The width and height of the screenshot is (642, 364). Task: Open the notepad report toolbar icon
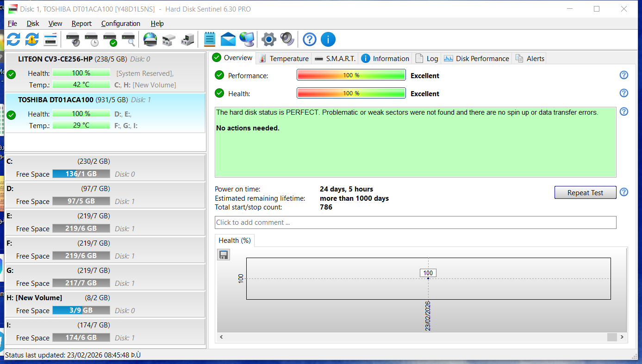(x=210, y=39)
